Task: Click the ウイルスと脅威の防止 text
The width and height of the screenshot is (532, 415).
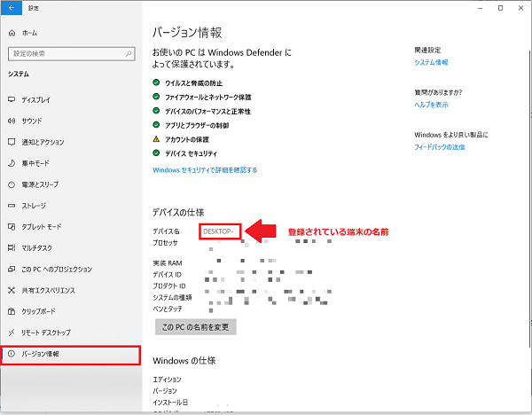Action: [x=193, y=83]
